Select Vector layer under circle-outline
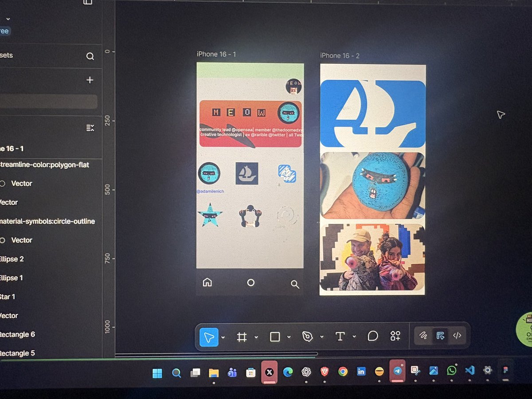Image resolution: width=532 pixels, height=399 pixels. (21, 240)
